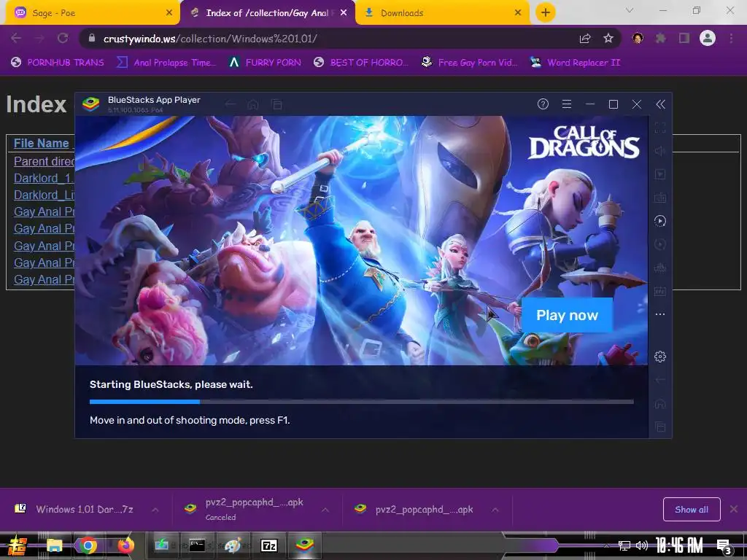Go back in the browser
Viewport: 747px width, 560px height.
point(16,38)
